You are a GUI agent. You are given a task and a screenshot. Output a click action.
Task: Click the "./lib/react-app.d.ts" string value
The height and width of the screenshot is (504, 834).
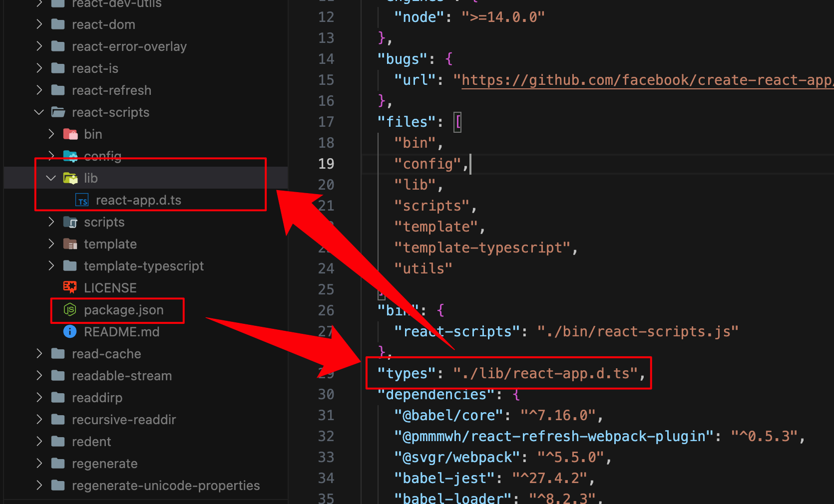546,374
